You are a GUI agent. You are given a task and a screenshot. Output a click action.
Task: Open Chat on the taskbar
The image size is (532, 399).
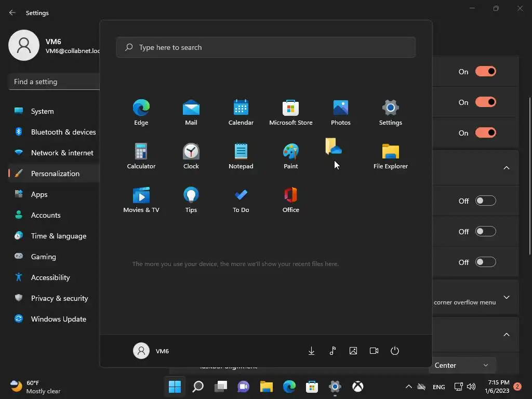click(243, 387)
